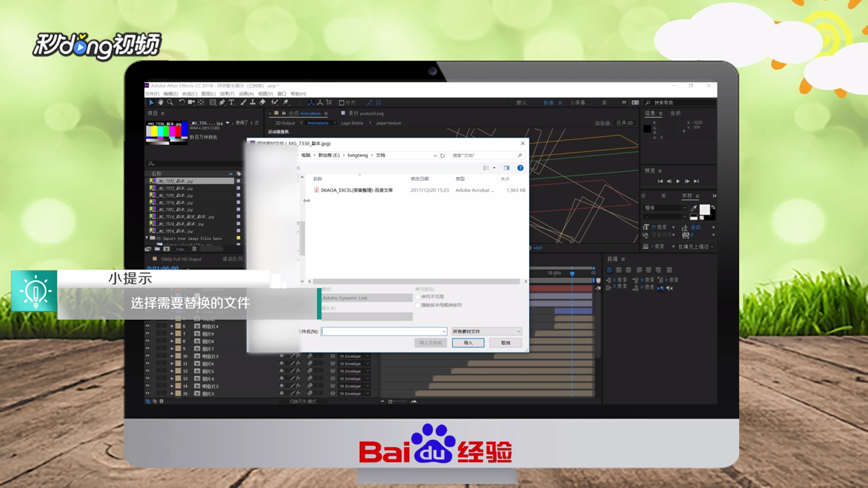868x488 pixels.
Task: Select the Zoom magnifier tool
Action: pos(170,102)
